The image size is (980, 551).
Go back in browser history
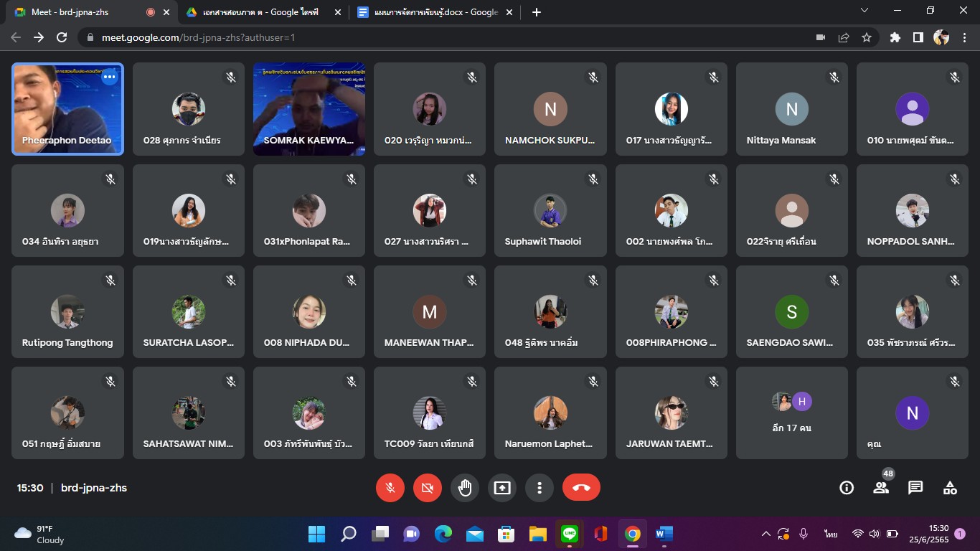[16, 37]
